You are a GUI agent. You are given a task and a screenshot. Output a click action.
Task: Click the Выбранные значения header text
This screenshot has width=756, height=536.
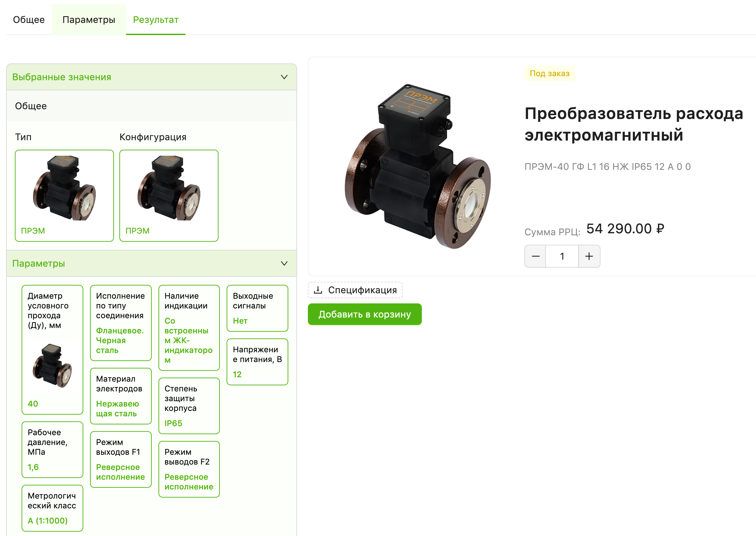point(62,77)
